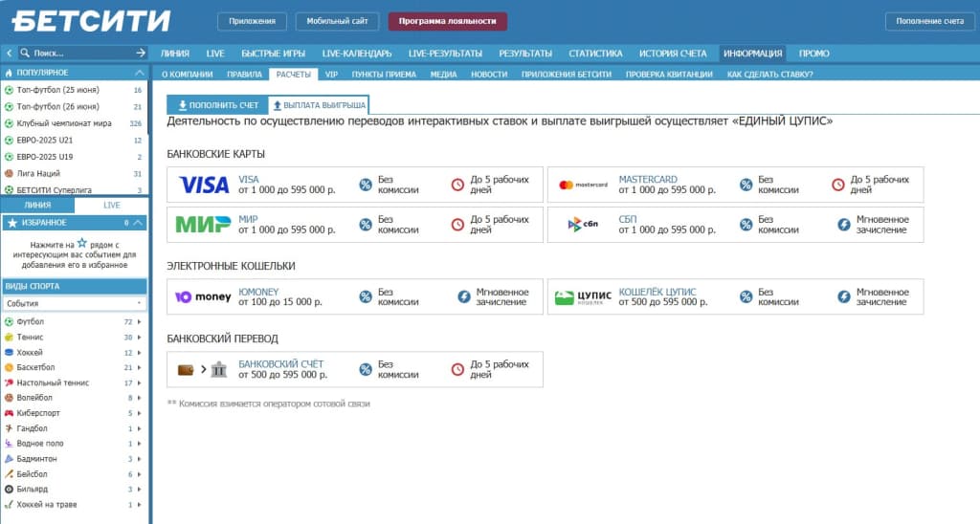Click the percent icon in Кошелёк ЦУПИС row
This screenshot has width=980, height=524.
click(x=746, y=296)
